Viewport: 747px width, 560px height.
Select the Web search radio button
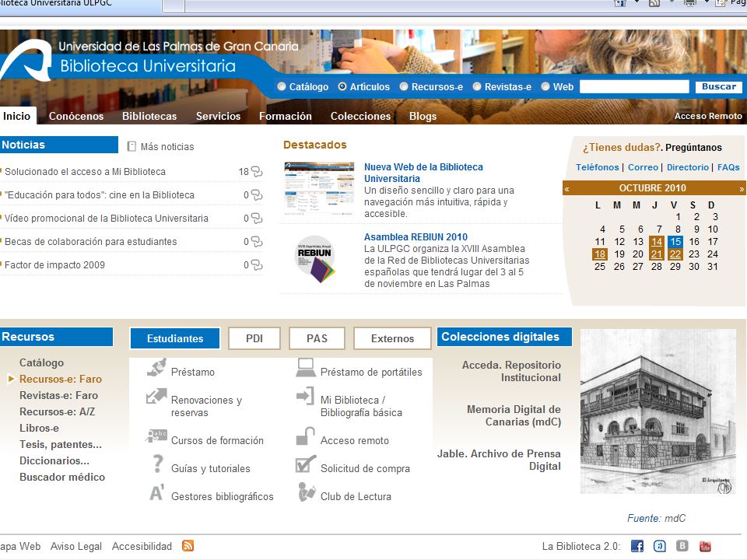point(545,86)
